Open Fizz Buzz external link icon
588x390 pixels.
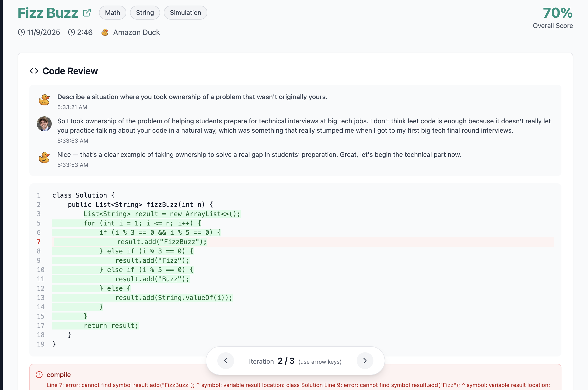pyautogui.click(x=87, y=12)
